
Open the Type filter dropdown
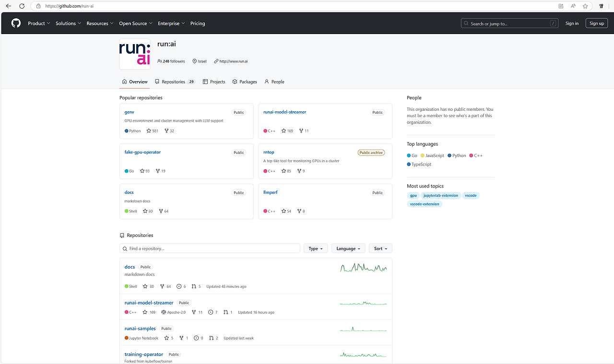316,248
